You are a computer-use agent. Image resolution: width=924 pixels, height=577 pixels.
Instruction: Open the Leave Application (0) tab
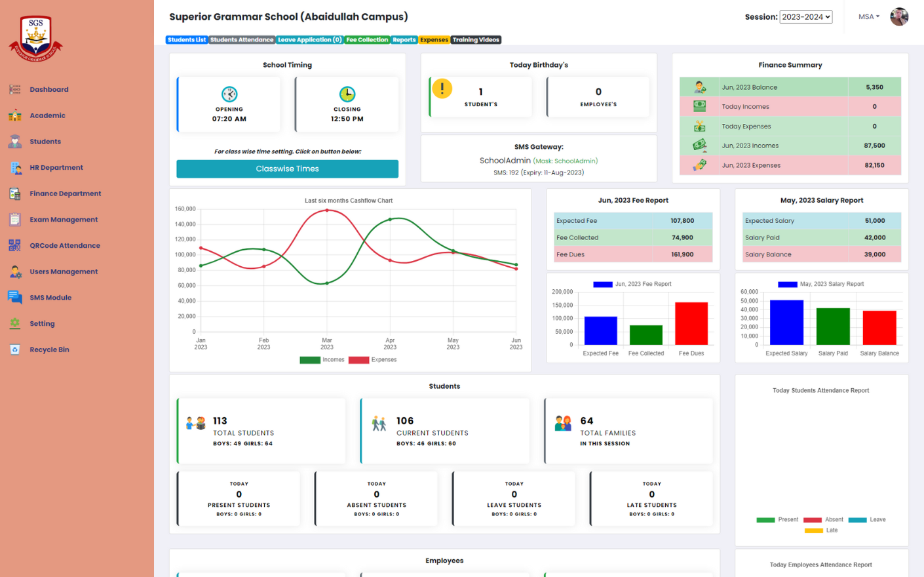(309, 40)
